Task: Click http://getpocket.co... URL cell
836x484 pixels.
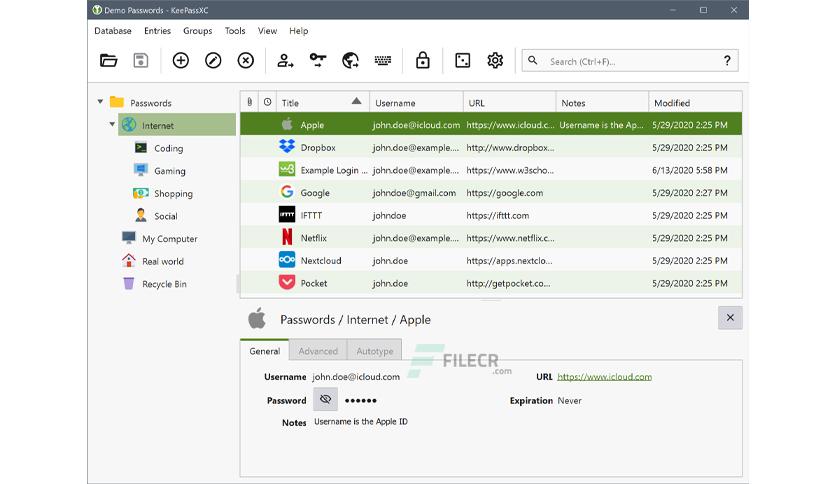Action: point(508,283)
